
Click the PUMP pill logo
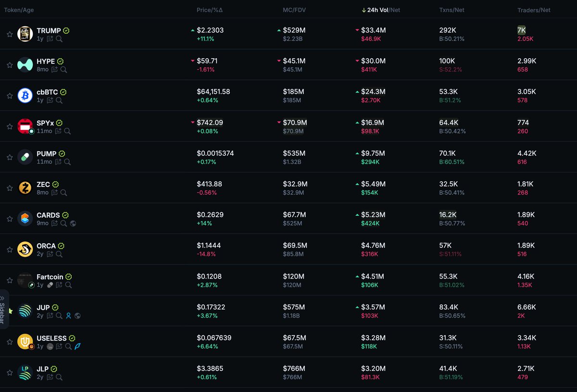[x=25, y=157]
